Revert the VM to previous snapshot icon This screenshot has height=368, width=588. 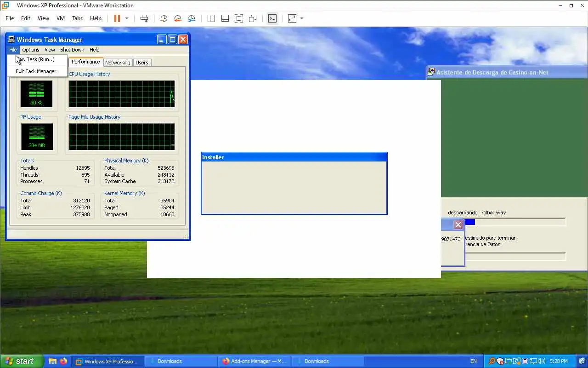tap(178, 18)
